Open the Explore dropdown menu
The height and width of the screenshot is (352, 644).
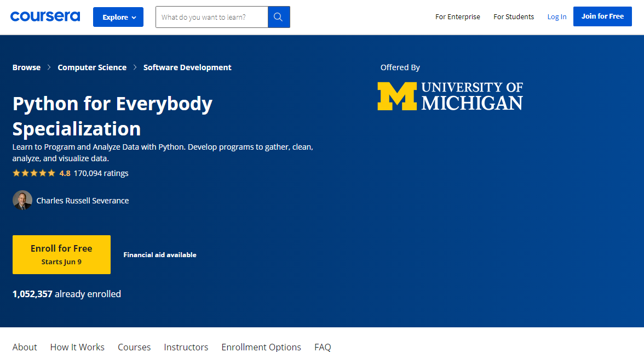pyautogui.click(x=118, y=17)
